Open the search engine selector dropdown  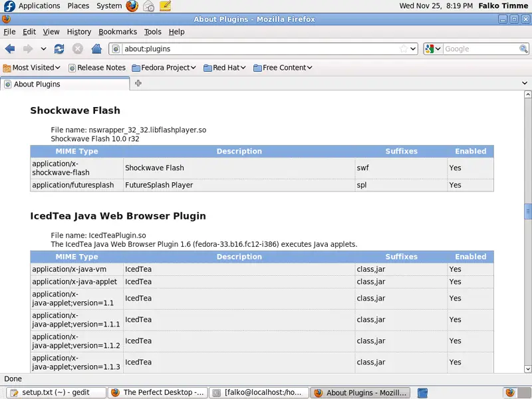coord(434,49)
